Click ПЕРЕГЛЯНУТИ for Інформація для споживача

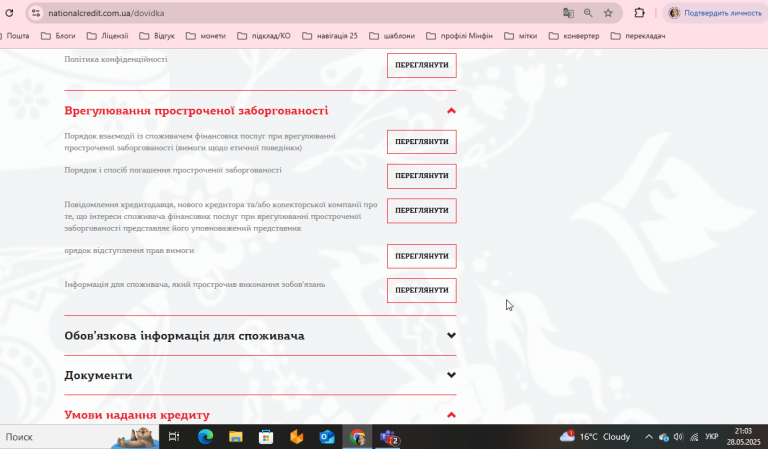tap(422, 290)
